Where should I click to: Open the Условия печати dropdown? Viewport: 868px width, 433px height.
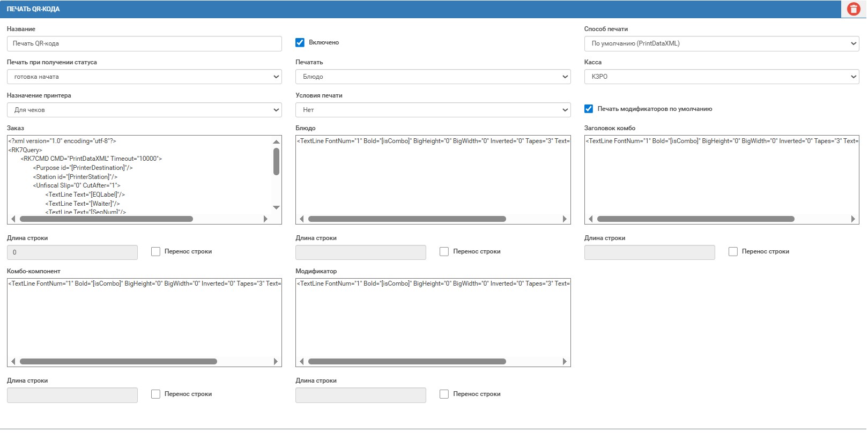[x=433, y=110]
